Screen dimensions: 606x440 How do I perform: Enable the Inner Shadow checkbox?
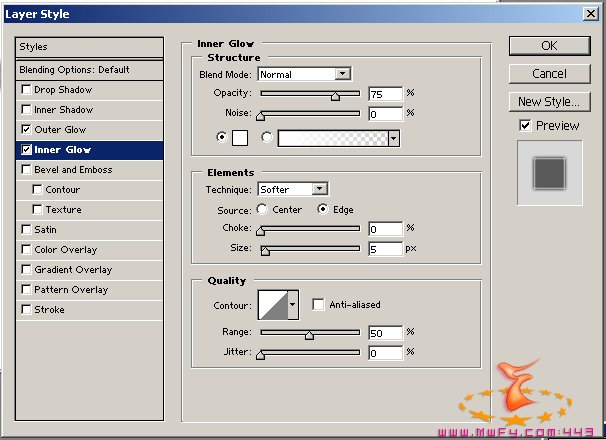click(26, 110)
